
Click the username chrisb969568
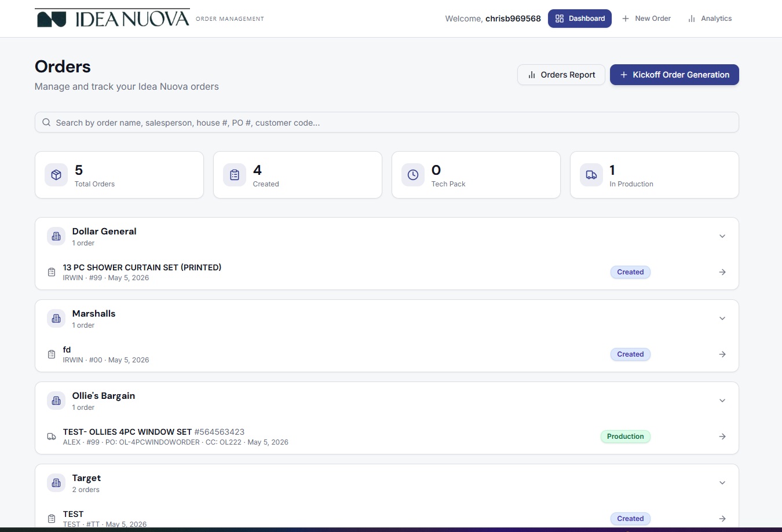[x=513, y=19]
